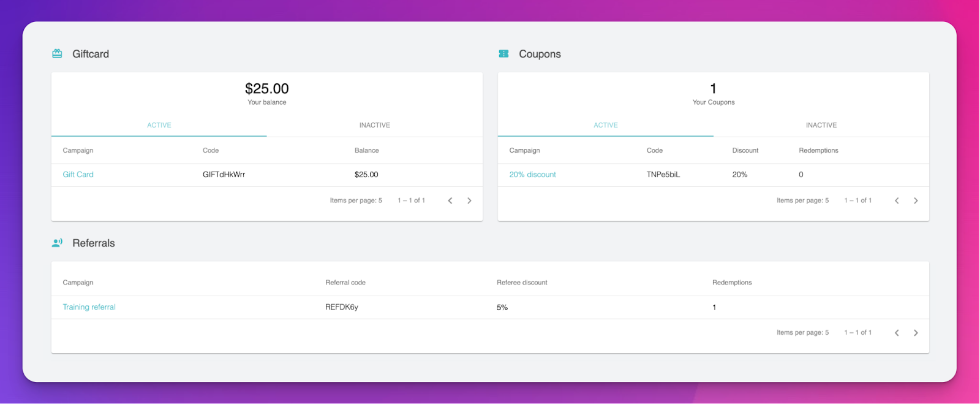
Task: Click the Giftcard section title
Action: coord(91,54)
